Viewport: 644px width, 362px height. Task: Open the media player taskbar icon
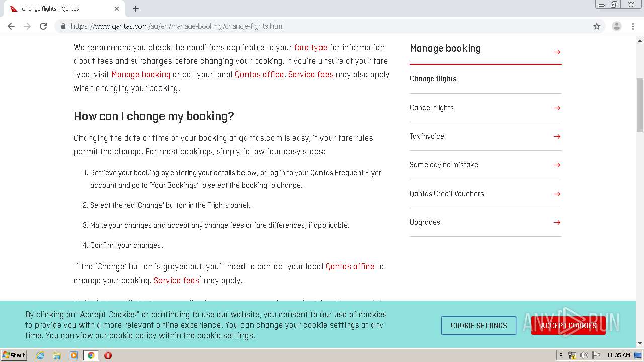tap(74, 355)
